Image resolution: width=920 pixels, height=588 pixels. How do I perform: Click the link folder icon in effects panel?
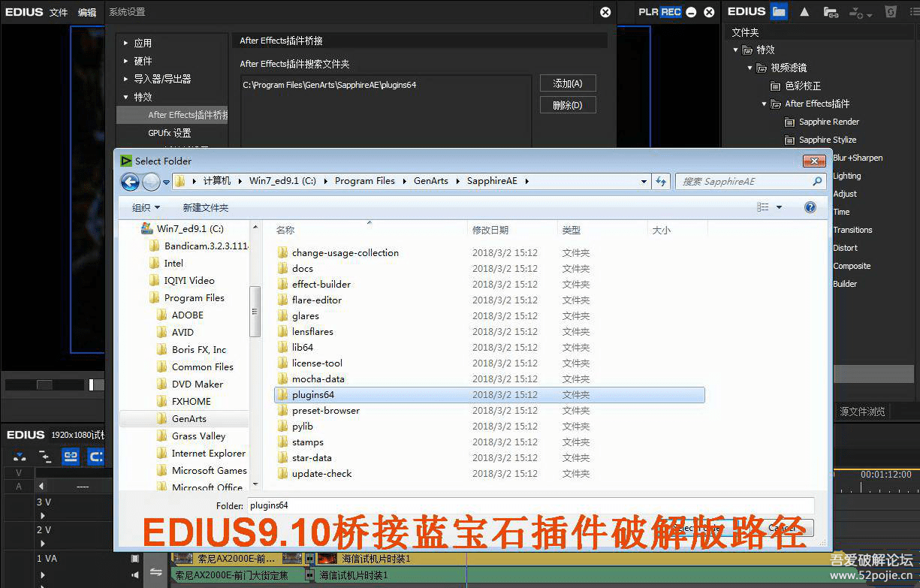(x=831, y=12)
